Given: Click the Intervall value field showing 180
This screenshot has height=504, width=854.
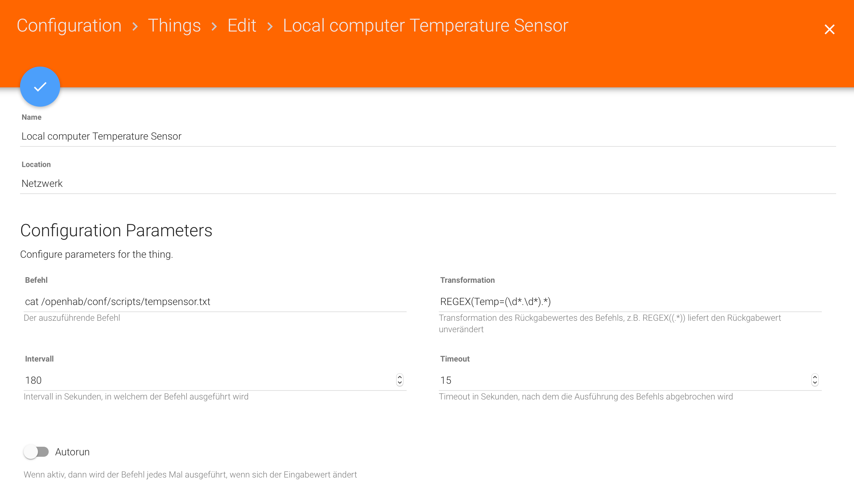Looking at the screenshot, I should click(208, 381).
